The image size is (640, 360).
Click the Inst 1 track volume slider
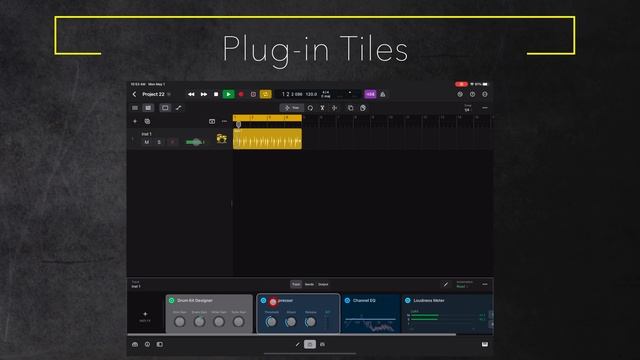coord(195,142)
